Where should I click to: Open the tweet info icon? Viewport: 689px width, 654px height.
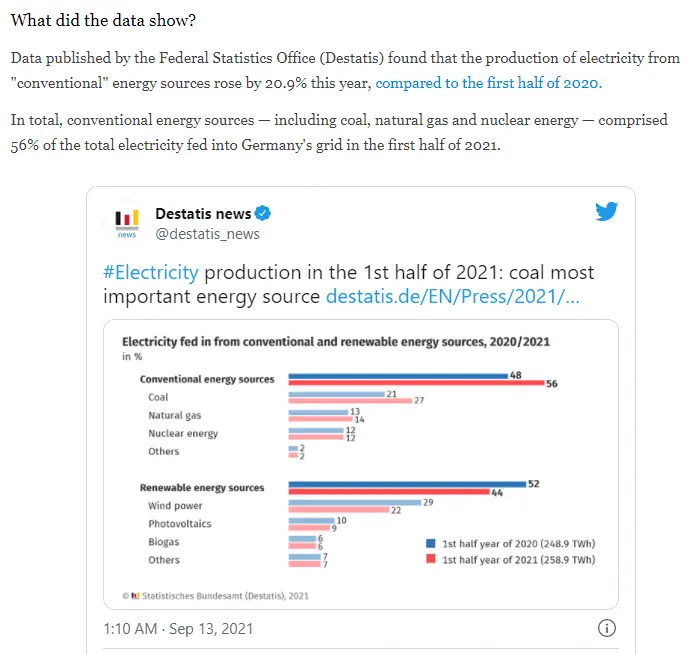[x=606, y=628]
